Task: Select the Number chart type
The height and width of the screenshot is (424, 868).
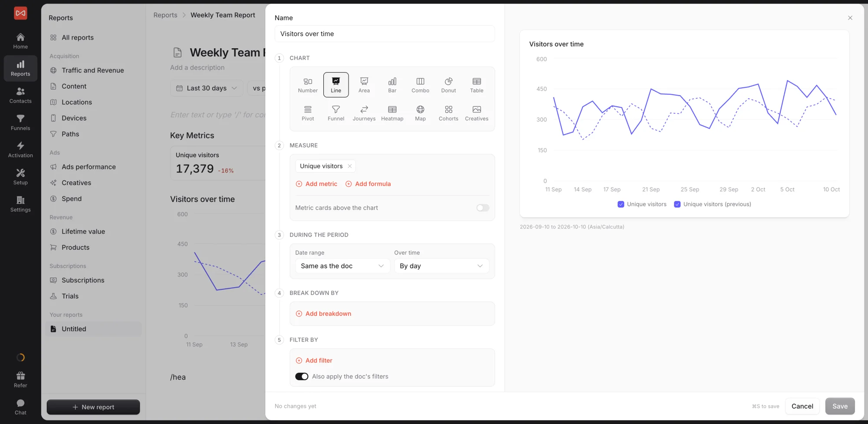Action: [x=308, y=85]
